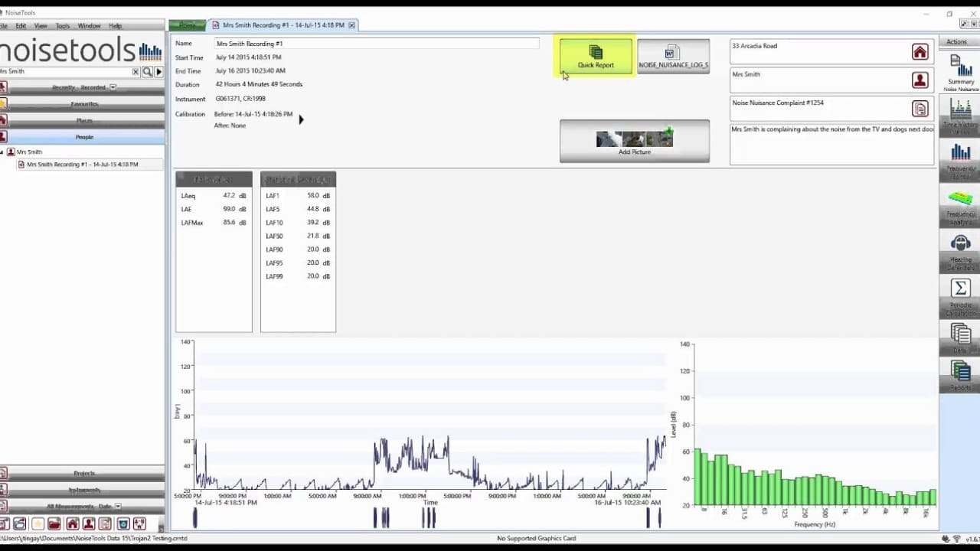Open the NOISE_NUISANCE_LOG Word report template
This screenshot has width=980, height=551.
(673, 57)
